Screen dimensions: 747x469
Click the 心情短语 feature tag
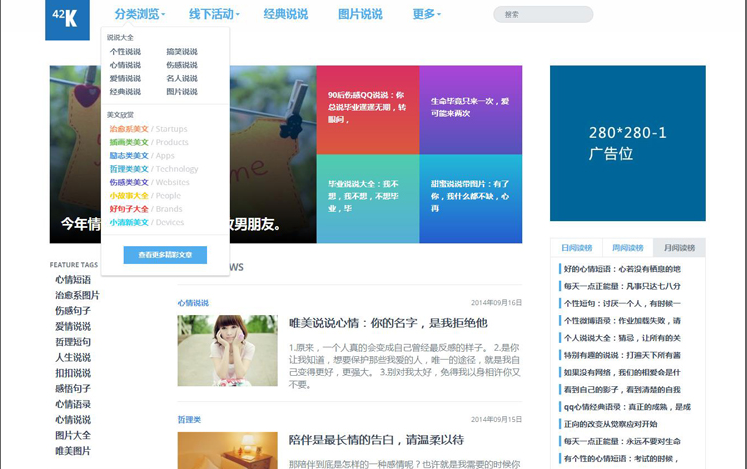(x=73, y=280)
